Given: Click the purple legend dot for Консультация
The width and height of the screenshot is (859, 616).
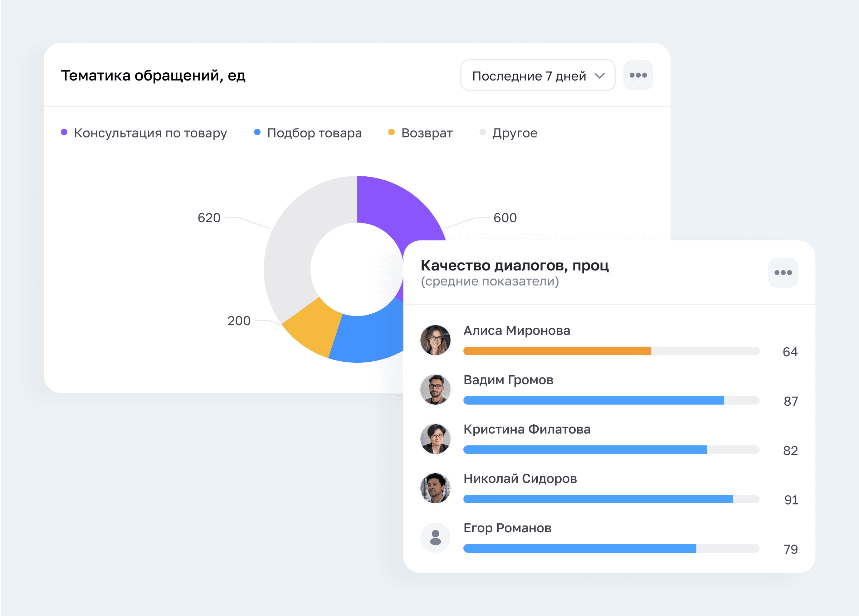Looking at the screenshot, I should tap(64, 132).
